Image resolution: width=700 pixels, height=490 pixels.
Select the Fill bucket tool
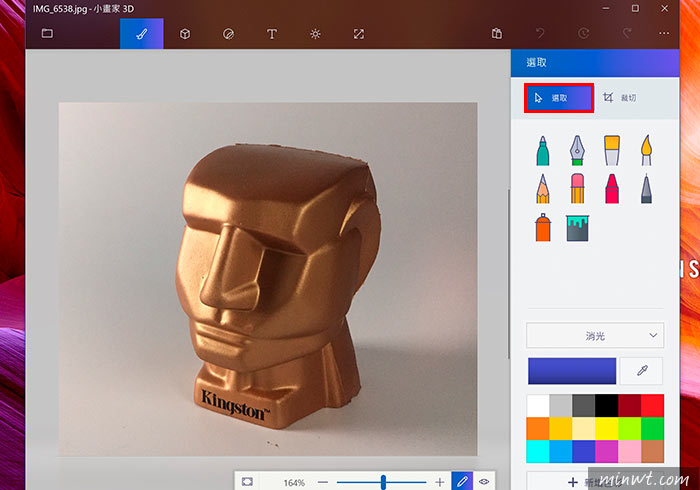[577, 228]
